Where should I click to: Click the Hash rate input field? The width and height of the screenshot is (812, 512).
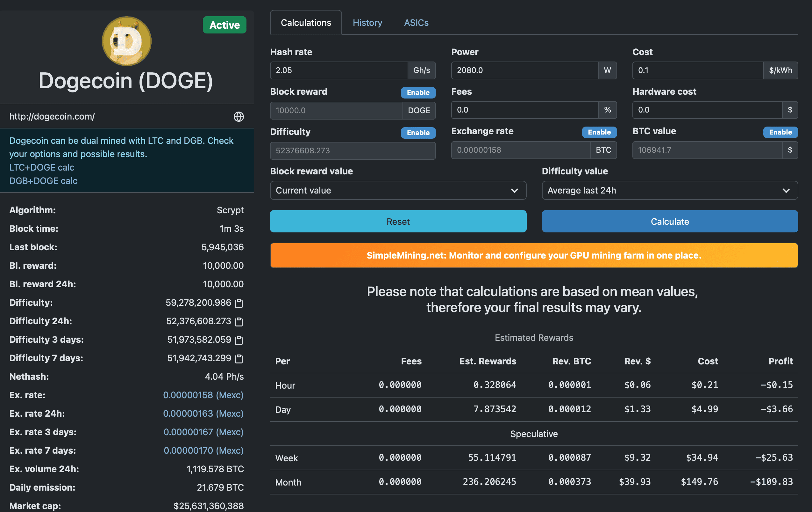(x=338, y=70)
